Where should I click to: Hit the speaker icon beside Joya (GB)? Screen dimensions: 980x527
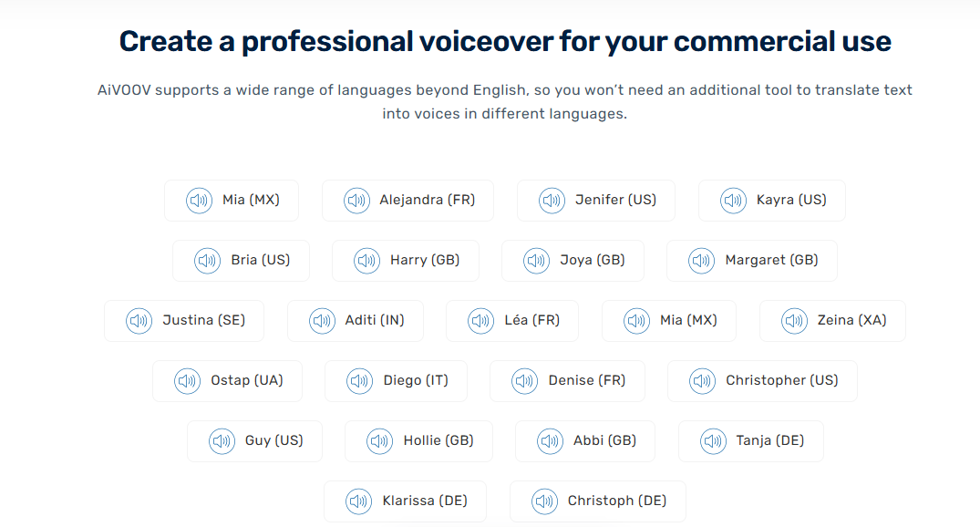click(x=536, y=261)
